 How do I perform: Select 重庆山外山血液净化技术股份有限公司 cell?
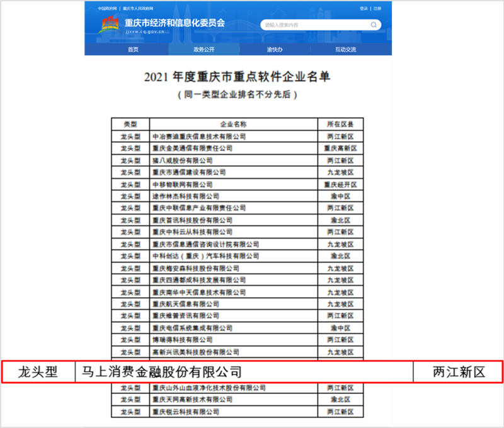coord(234,388)
